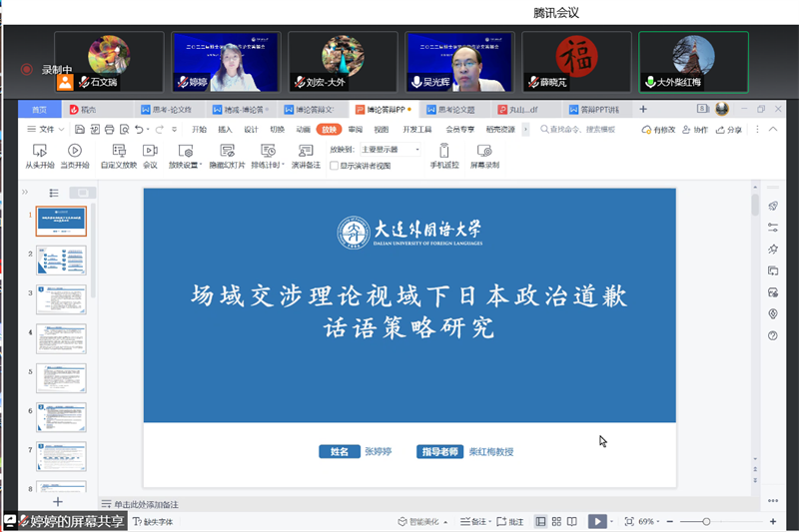Click the zoom slider handle
Image resolution: width=799 pixels, height=532 pixels.
point(707,521)
